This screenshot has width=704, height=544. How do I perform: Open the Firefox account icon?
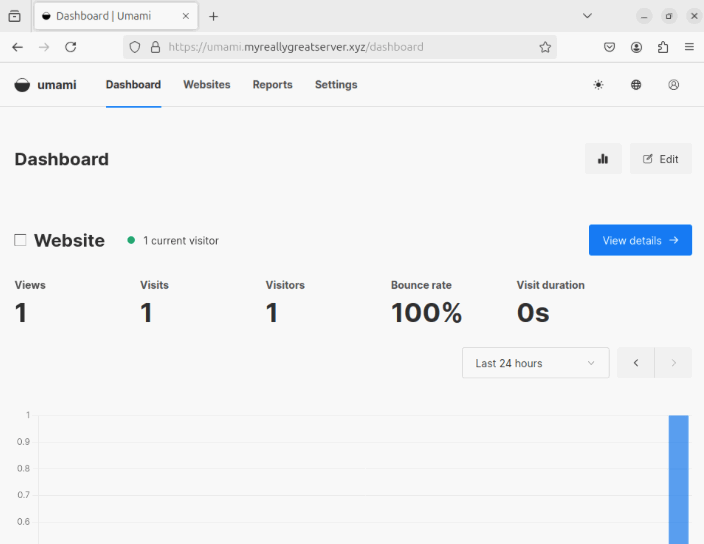point(636,47)
